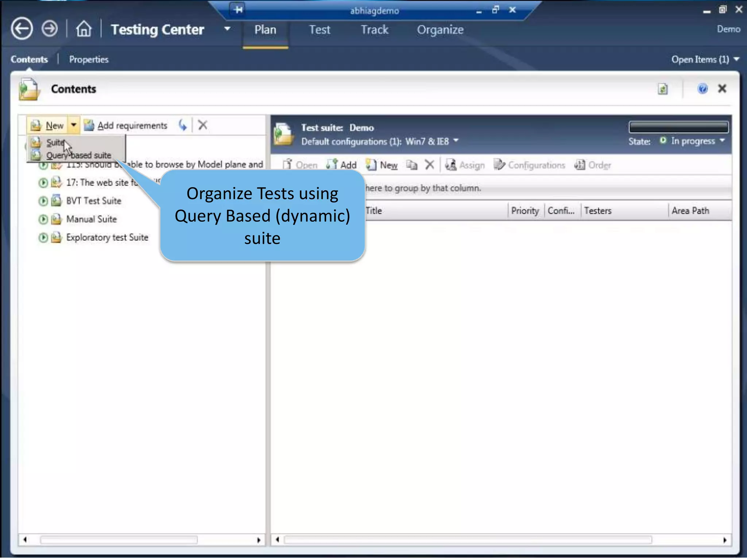This screenshot has width=747, height=560.
Task: Click state icon beside Manual Suite
Action: point(43,219)
